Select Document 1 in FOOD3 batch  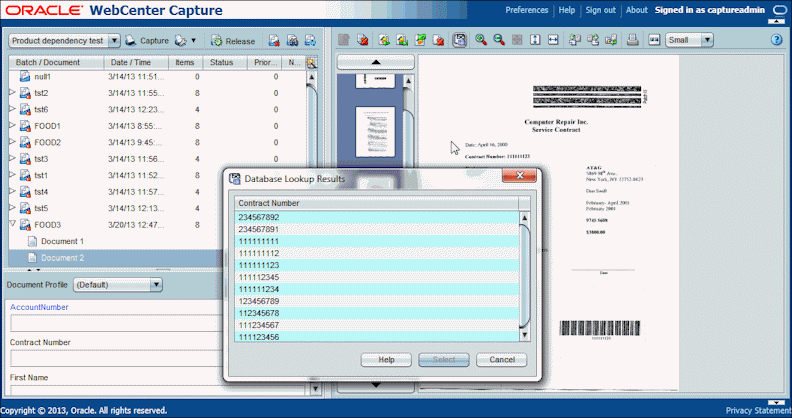point(63,241)
